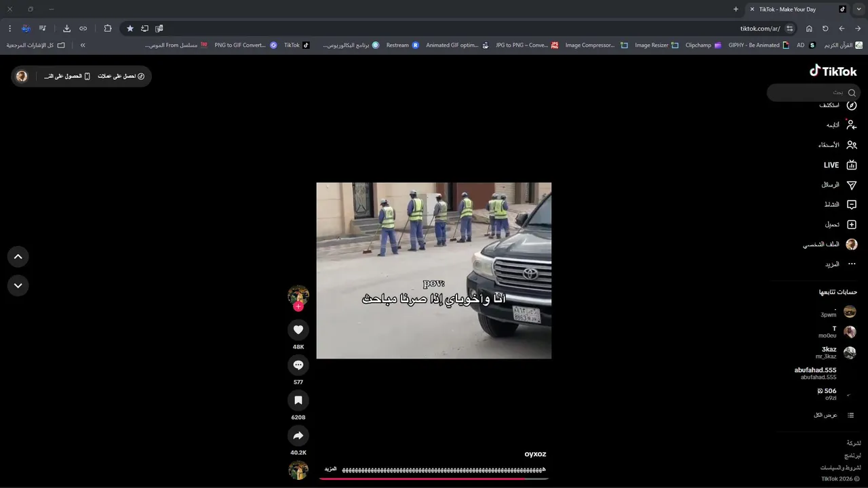Click the browser back arrow
868x488 pixels.
[858, 28]
